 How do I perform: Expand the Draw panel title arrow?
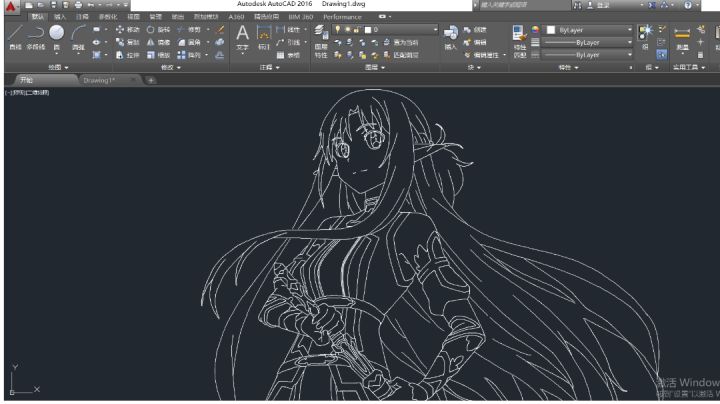pyautogui.click(x=67, y=67)
